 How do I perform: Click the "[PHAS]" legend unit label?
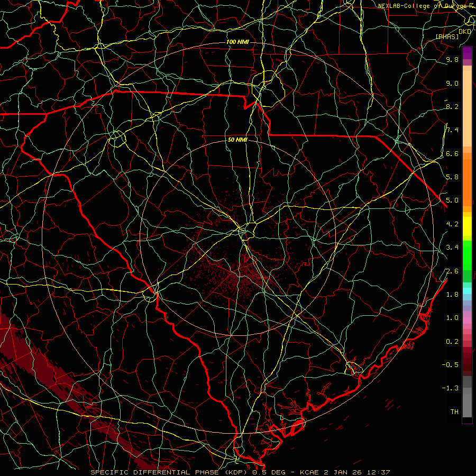447,36
